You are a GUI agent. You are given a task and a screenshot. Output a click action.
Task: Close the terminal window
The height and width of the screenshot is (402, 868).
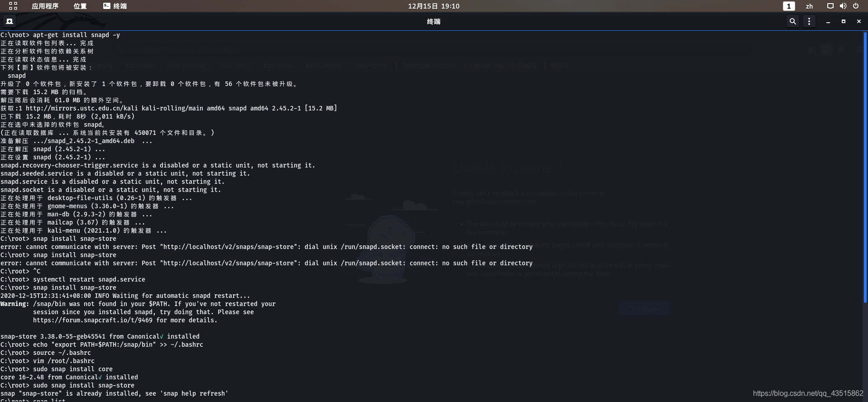point(859,21)
